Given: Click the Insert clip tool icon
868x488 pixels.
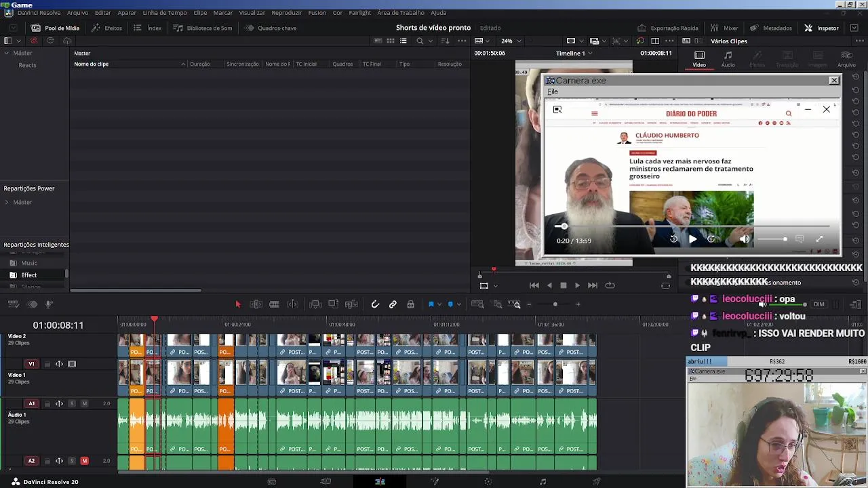Looking at the screenshot, I should point(315,304).
